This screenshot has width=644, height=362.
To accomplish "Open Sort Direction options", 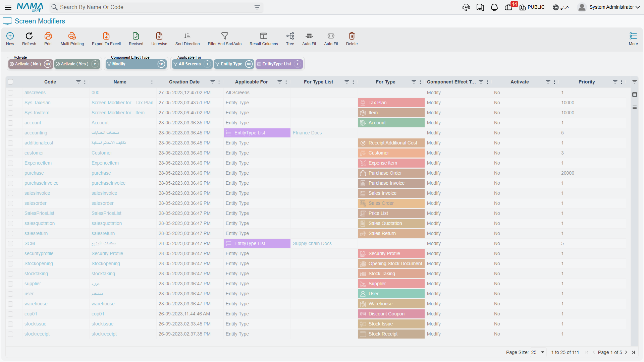I will (x=187, y=36).
